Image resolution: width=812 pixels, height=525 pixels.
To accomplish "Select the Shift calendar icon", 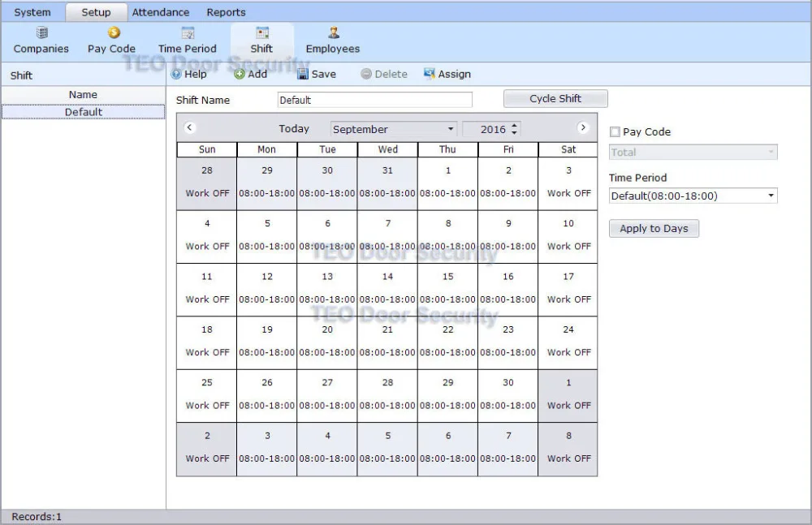I will [262, 33].
